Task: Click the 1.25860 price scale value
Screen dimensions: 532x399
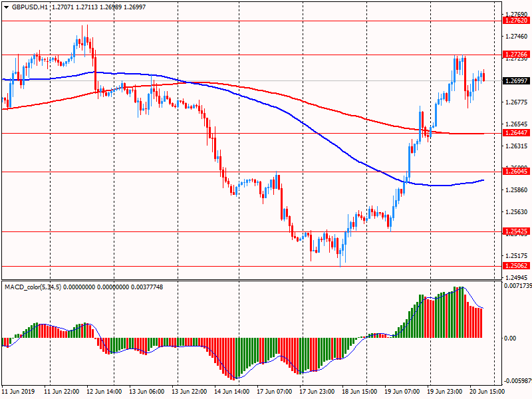Action: (517, 190)
